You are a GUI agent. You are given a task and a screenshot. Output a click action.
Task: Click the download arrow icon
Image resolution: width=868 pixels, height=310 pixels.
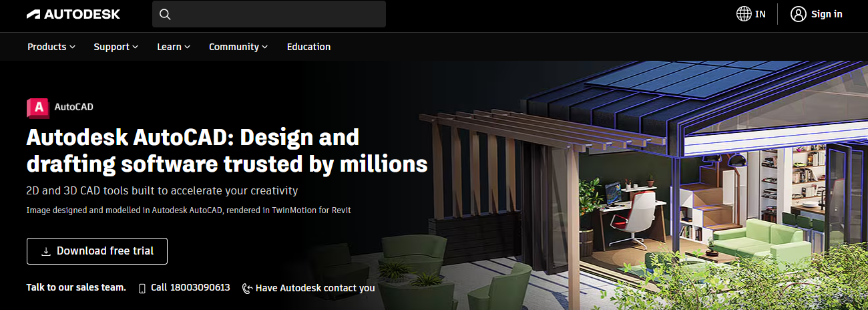point(46,251)
